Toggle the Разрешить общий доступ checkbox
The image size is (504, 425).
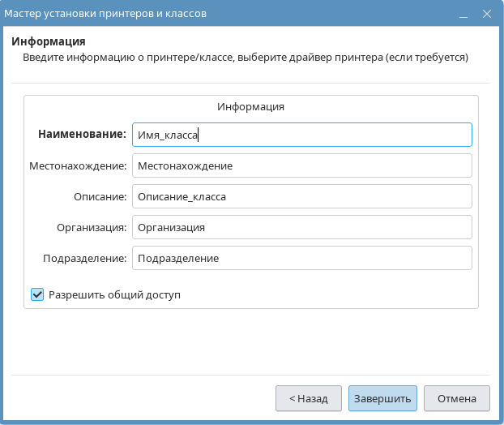(37, 294)
